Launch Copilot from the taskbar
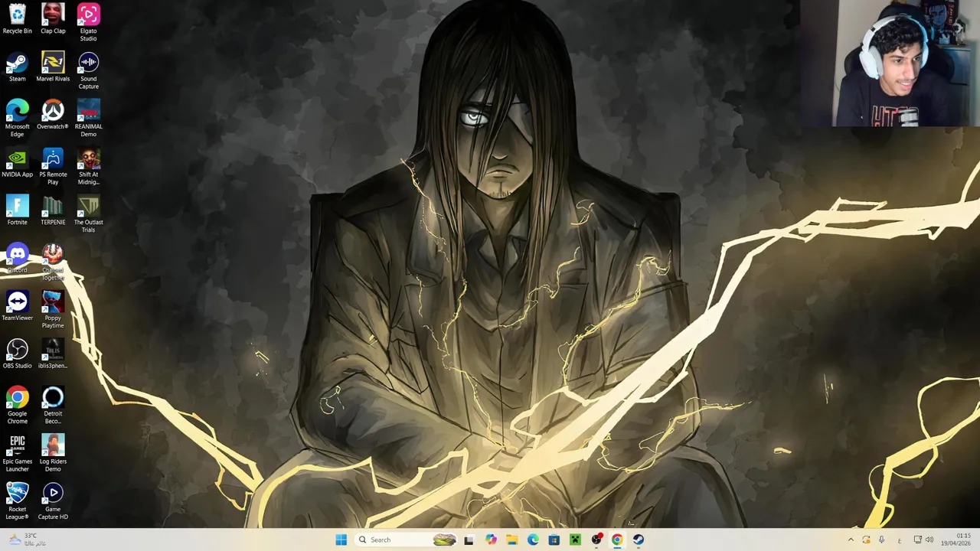The image size is (980, 551). (491, 540)
